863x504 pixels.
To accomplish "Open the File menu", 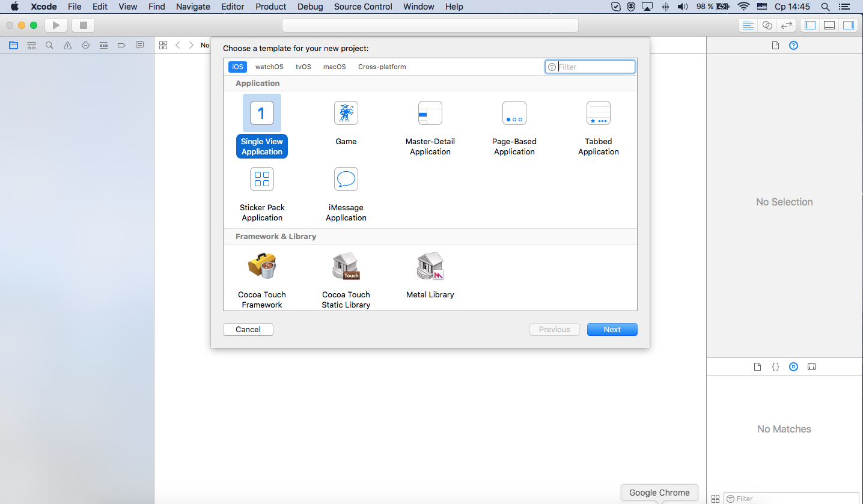I will click(x=75, y=7).
